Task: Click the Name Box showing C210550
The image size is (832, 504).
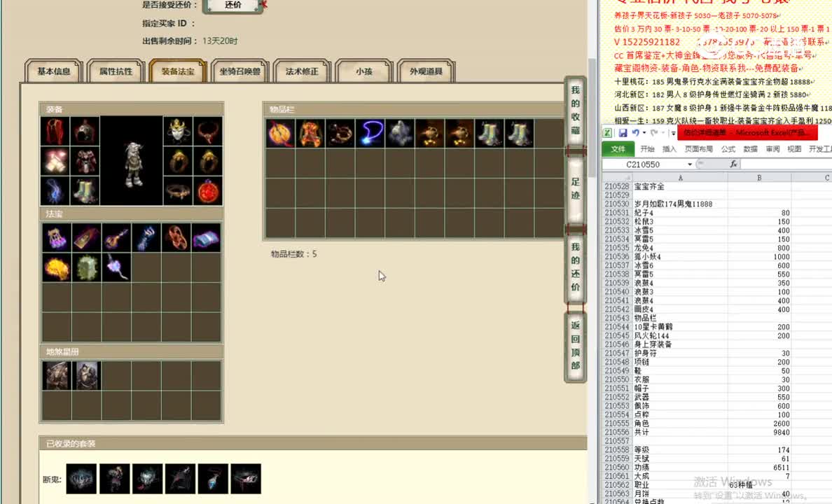Action: [x=643, y=164]
